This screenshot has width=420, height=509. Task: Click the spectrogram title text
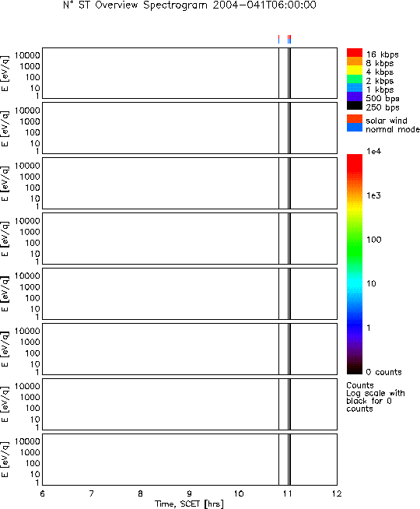(190, 5)
